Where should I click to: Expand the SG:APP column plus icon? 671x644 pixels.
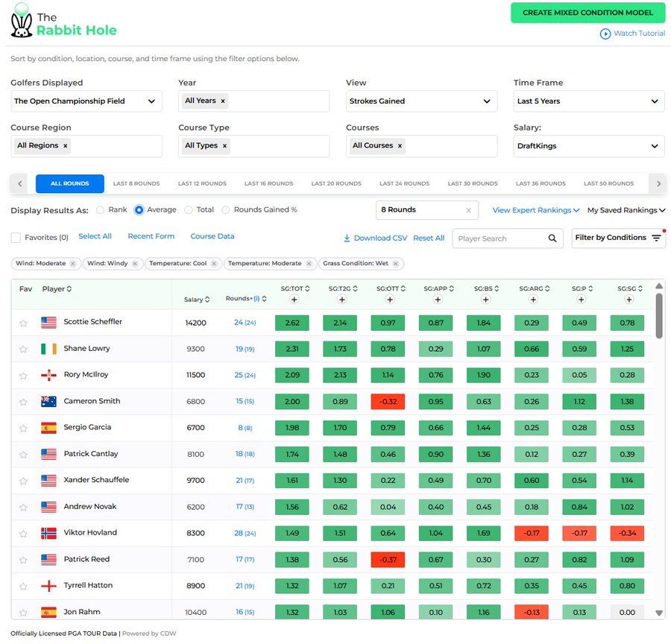point(438,300)
